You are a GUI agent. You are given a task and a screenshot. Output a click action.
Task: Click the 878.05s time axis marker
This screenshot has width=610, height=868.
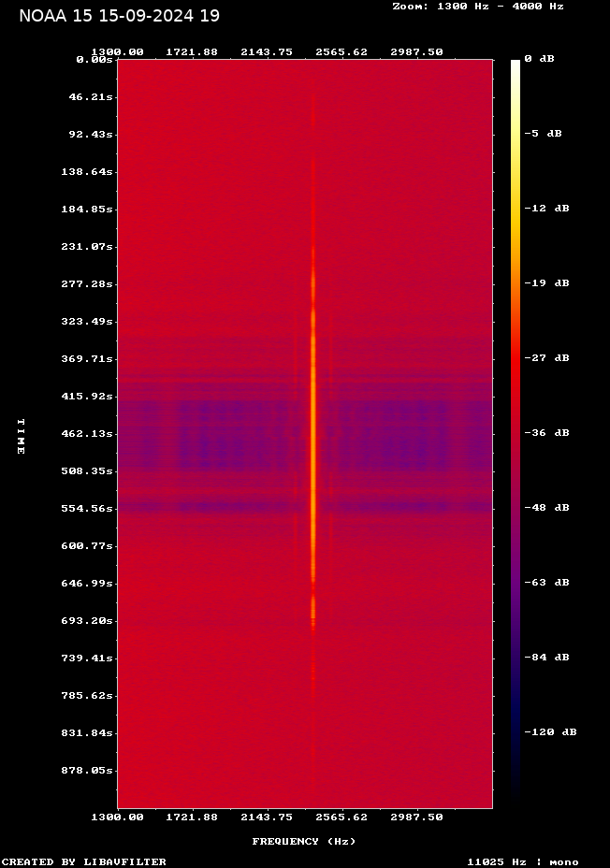point(91,770)
